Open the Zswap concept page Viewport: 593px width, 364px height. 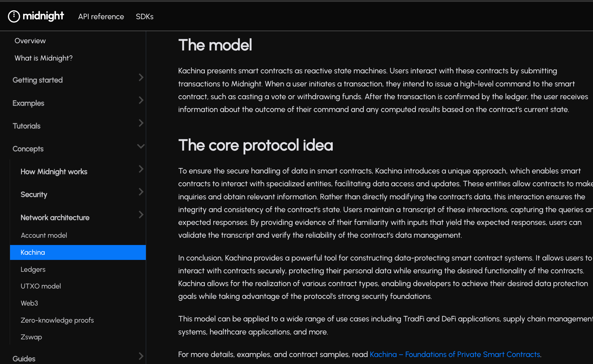point(31,337)
